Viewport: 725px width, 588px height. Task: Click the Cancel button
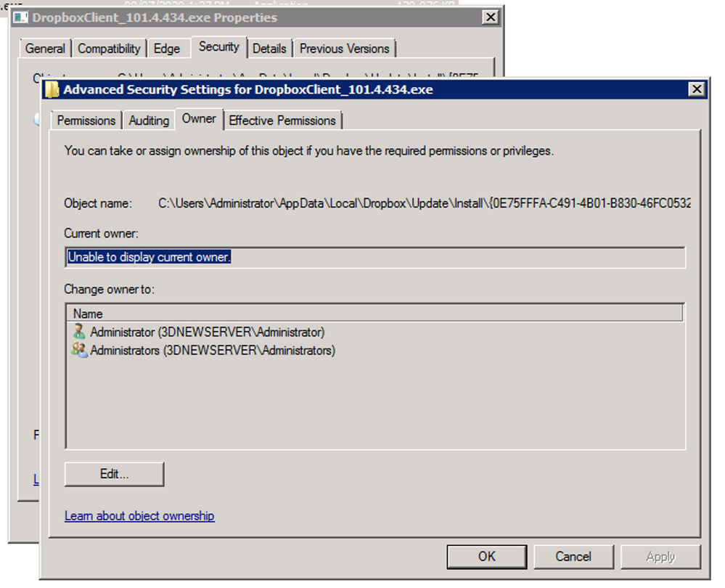point(573,556)
